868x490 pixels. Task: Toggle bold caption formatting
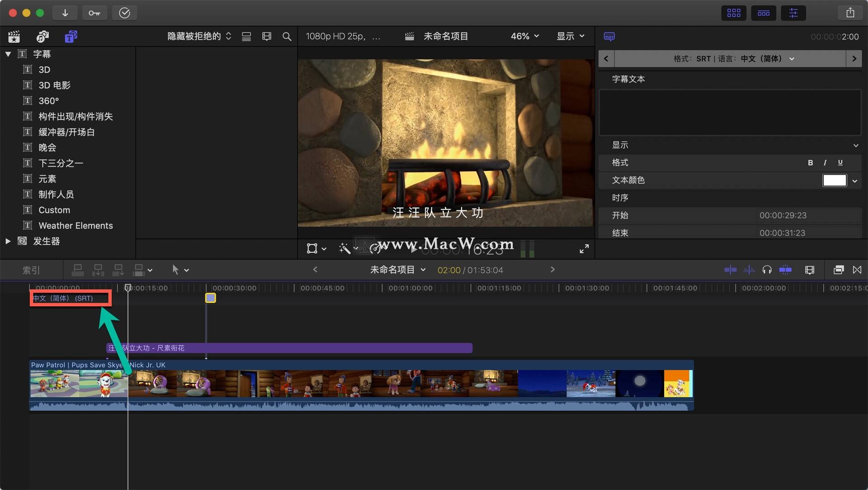tap(810, 163)
